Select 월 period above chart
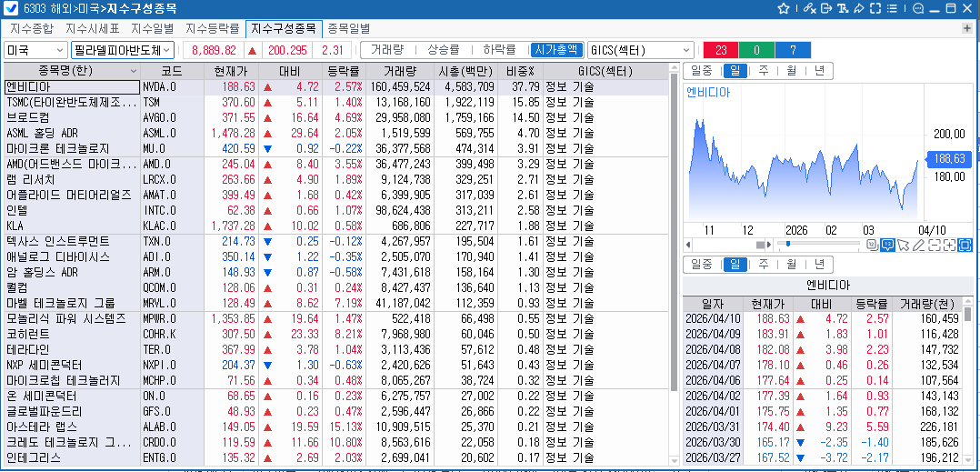 click(791, 71)
